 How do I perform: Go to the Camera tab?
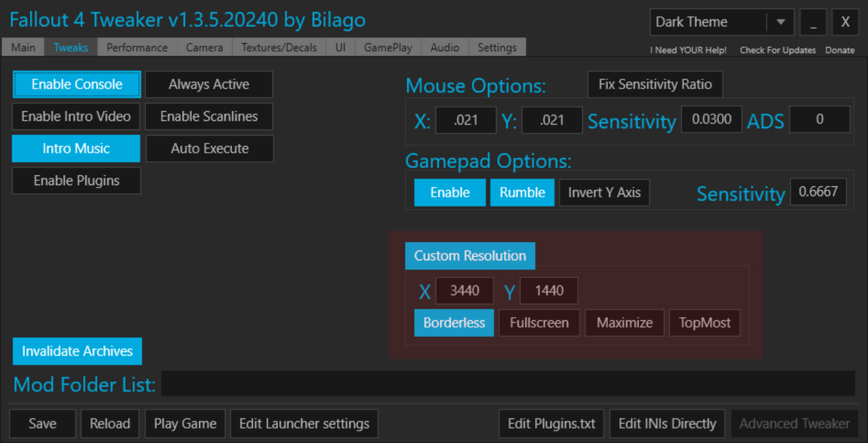click(x=205, y=47)
